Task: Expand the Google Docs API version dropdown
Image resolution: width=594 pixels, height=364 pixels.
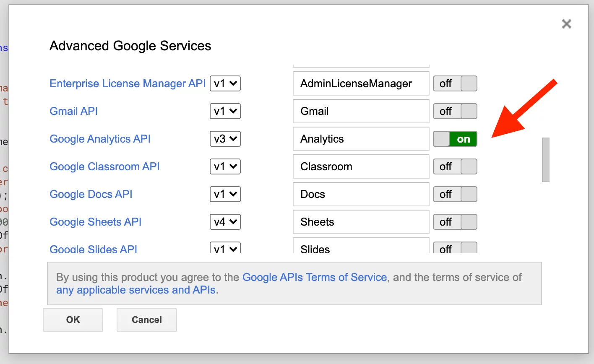Action: [225, 194]
